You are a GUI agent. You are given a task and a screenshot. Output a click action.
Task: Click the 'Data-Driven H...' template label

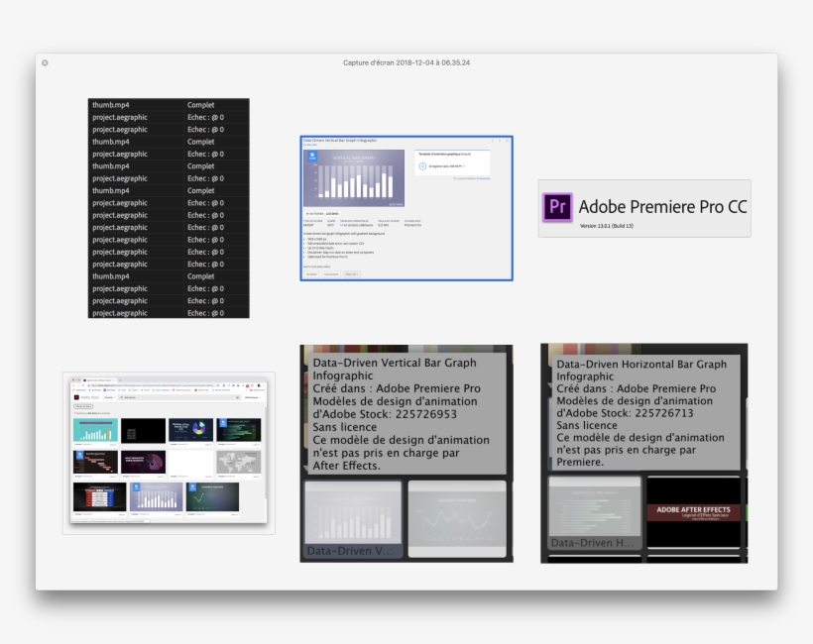coord(592,543)
